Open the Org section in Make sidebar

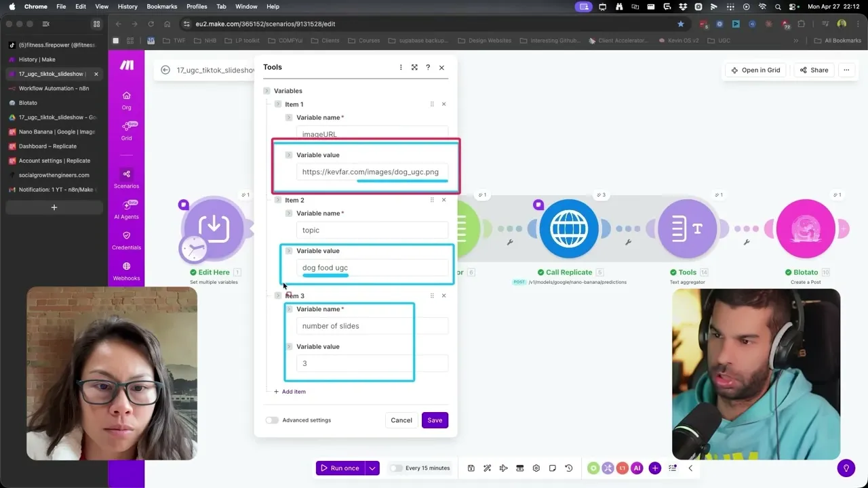click(126, 100)
